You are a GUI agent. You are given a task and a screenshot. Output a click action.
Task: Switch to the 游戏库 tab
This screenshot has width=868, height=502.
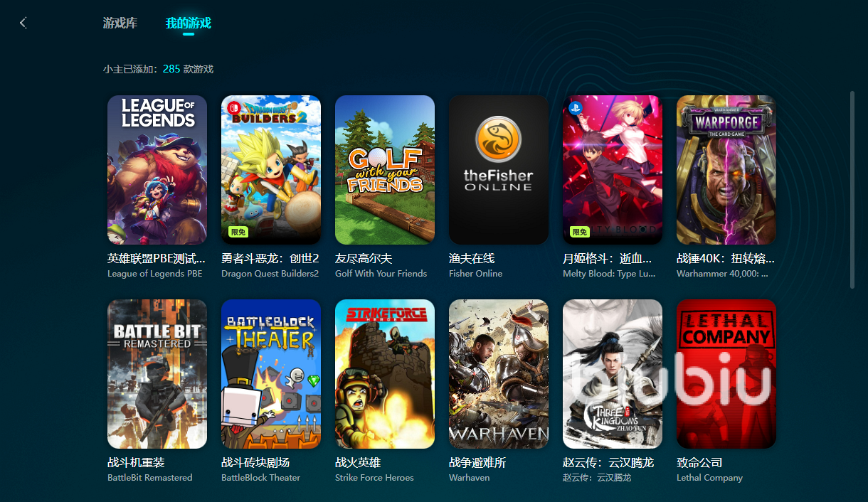120,23
